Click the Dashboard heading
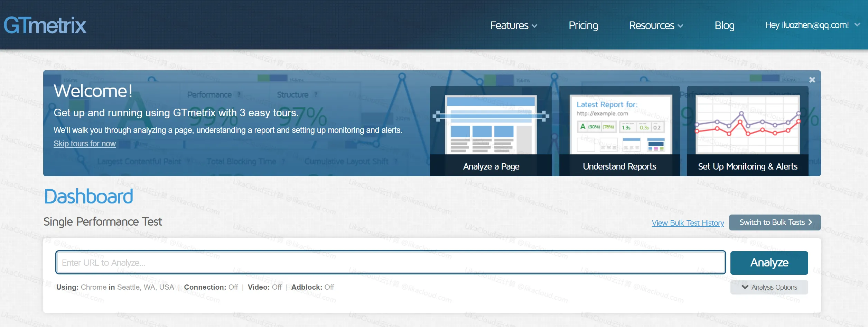The height and width of the screenshot is (327, 868). point(88,197)
